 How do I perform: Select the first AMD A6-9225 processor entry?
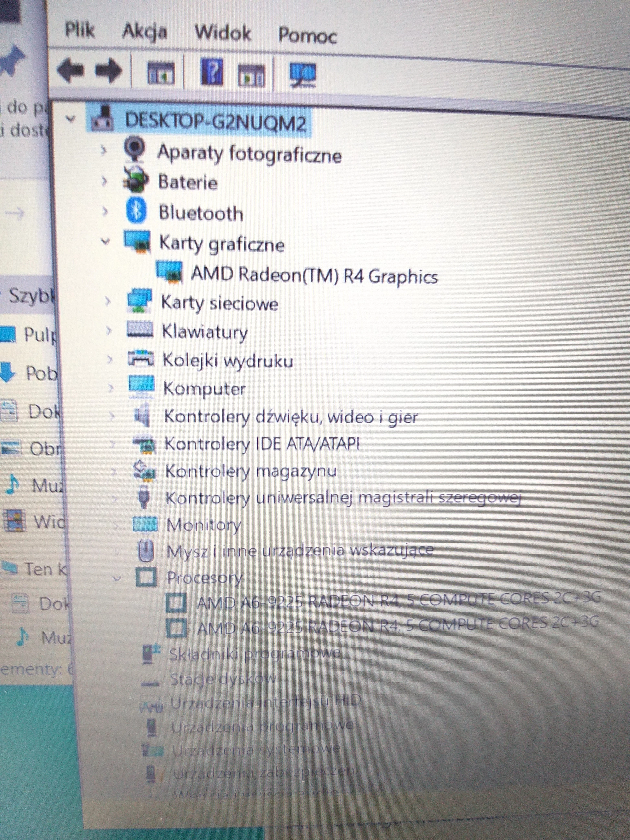399,602
